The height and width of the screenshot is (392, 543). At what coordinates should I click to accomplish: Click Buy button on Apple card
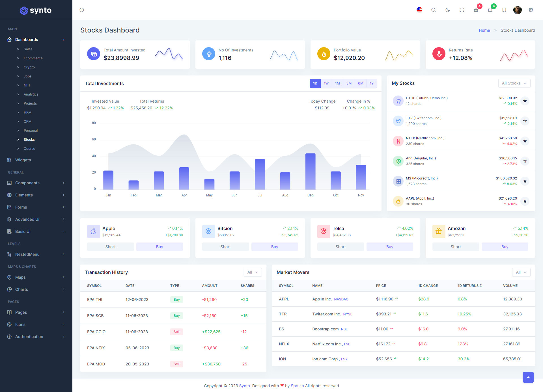coord(160,247)
